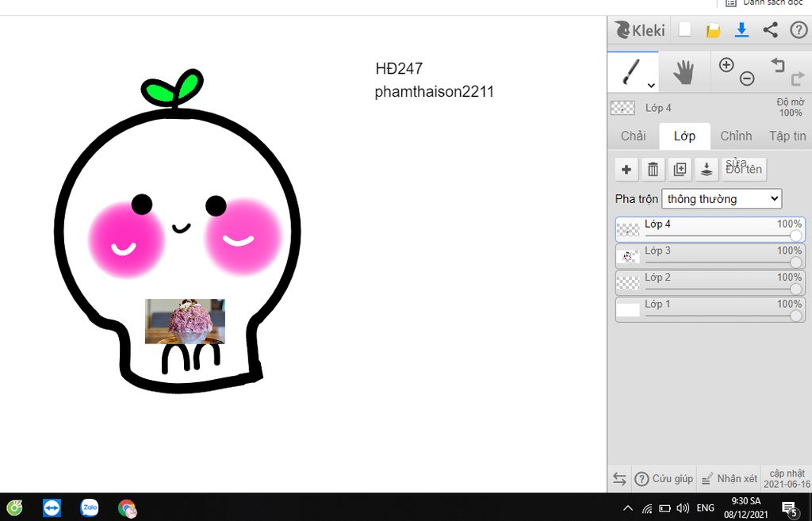The image size is (812, 521).
Task: Switch to the Tập tin tab
Action: coord(787,136)
